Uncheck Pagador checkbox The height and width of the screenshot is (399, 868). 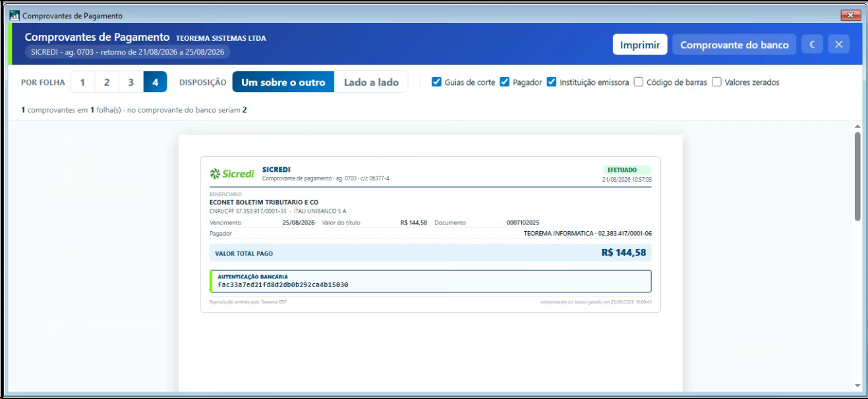coord(504,82)
